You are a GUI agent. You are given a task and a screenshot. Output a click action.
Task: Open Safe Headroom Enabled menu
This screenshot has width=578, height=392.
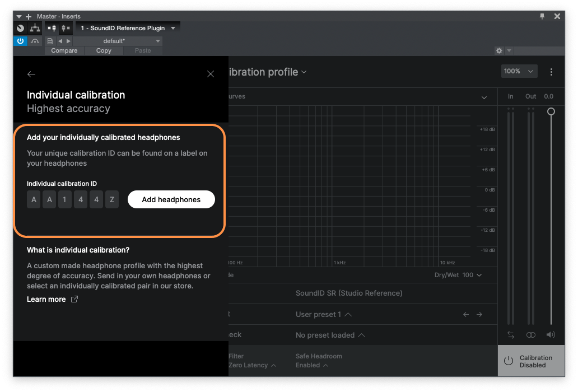pyautogui.click(x=311, y=365)
